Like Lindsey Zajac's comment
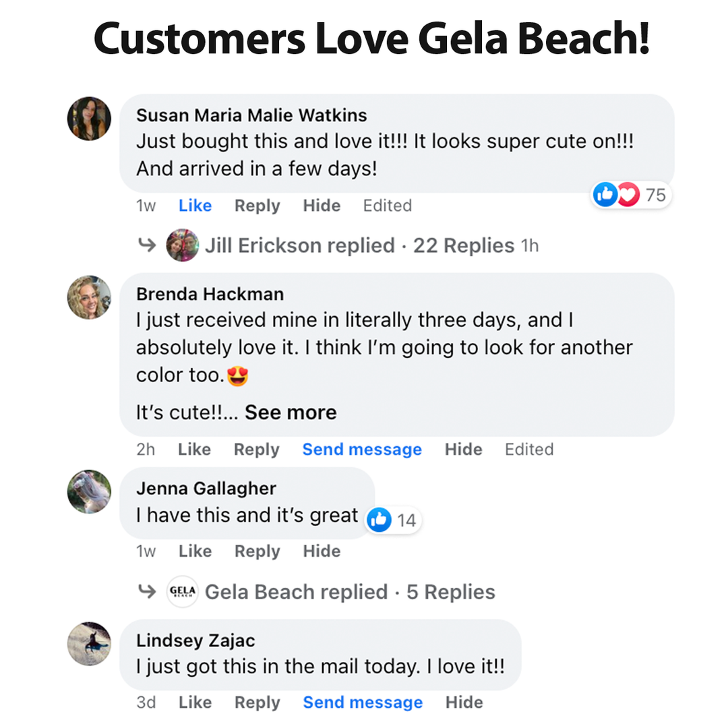728x728 pixels. click(x=195, y=702)
